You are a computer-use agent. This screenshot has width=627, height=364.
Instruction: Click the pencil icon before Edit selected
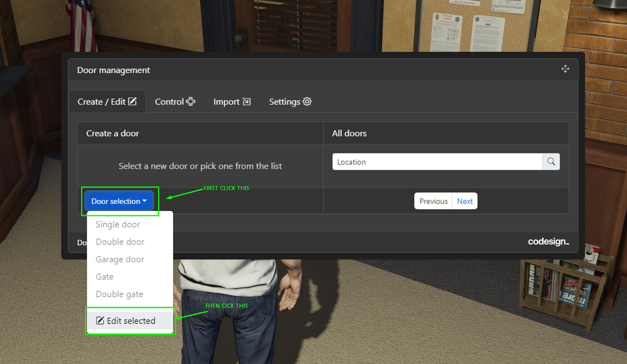(x=100, y=320)
